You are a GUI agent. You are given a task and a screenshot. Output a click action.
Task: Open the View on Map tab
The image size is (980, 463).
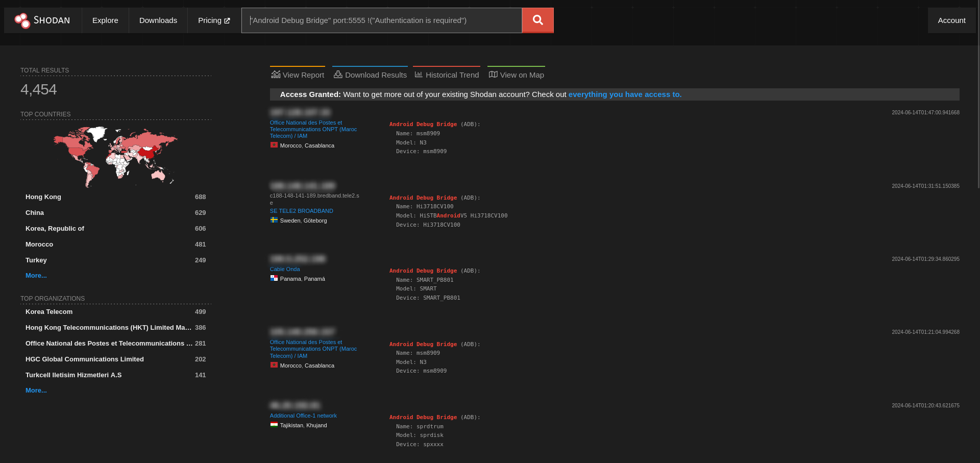(x=516, y=75)
